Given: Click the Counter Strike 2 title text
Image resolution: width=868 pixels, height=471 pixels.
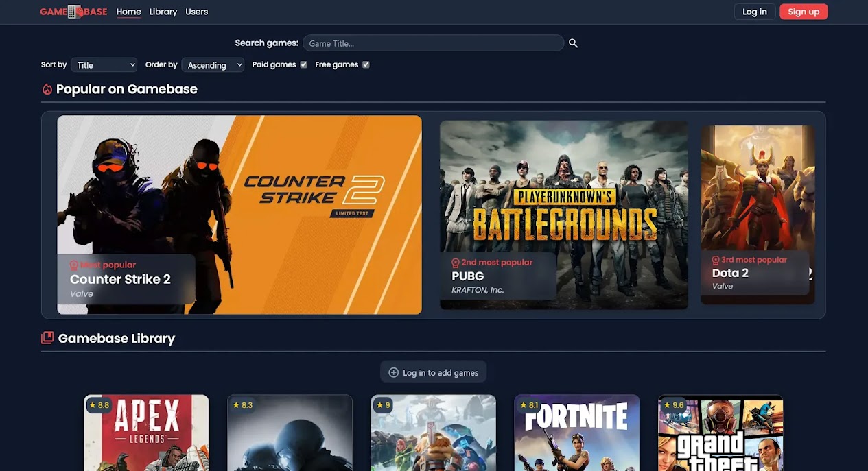Looking at the screenshot, I should click(120, 279).
